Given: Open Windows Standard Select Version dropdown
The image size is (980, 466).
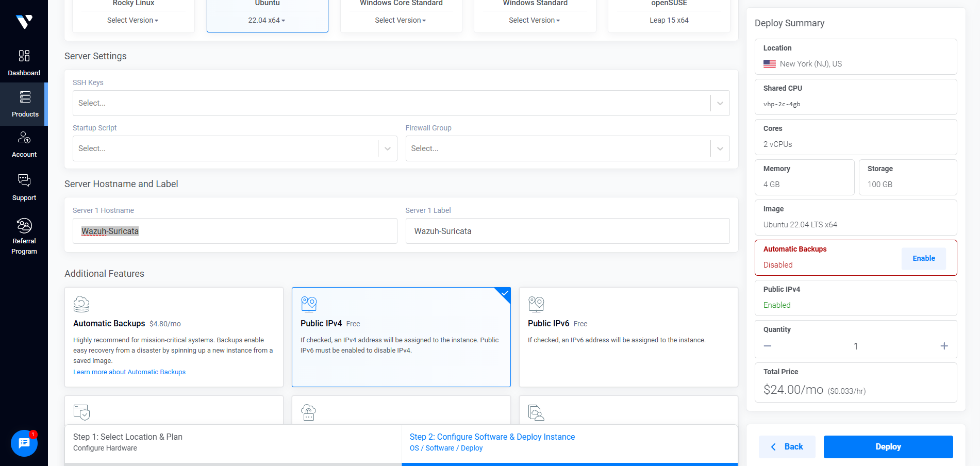Looking at the screenshot, I should click(535, 20).
